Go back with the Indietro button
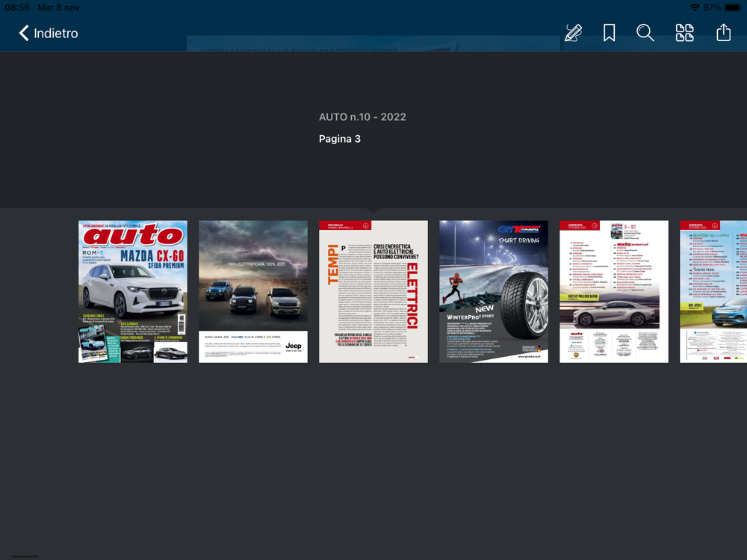Screen dimensions: 747x560 click(48, 33)
